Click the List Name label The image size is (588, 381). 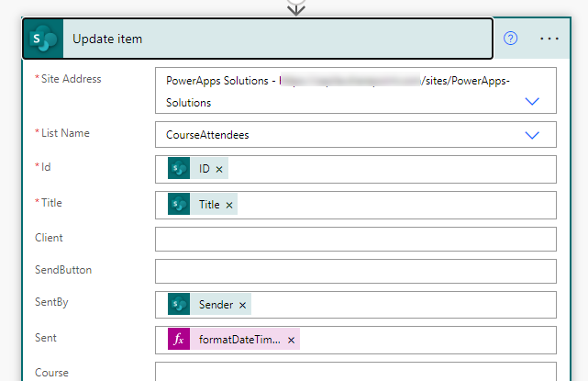(x=65, y=133)
